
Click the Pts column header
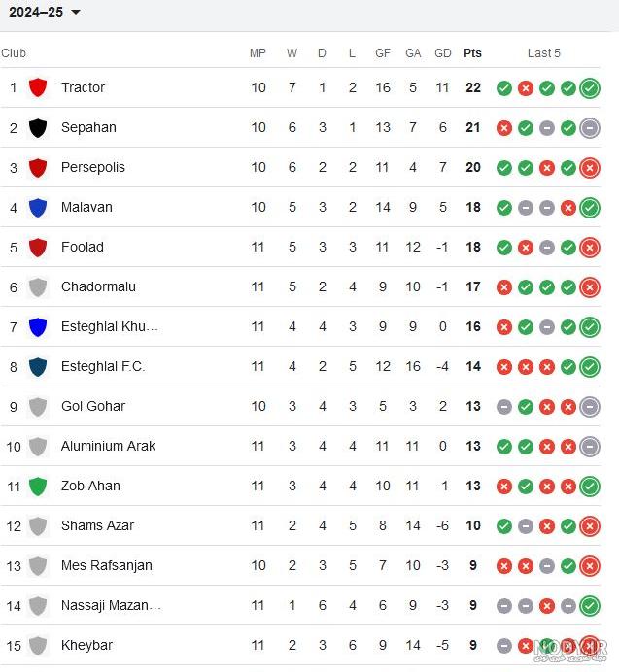[x=472, y=53]
